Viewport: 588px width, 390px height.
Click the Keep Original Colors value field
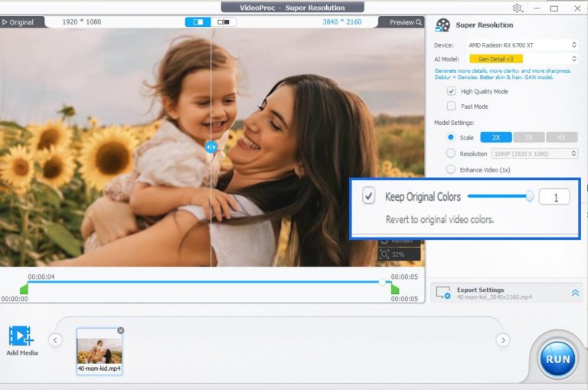pos(554,197)
